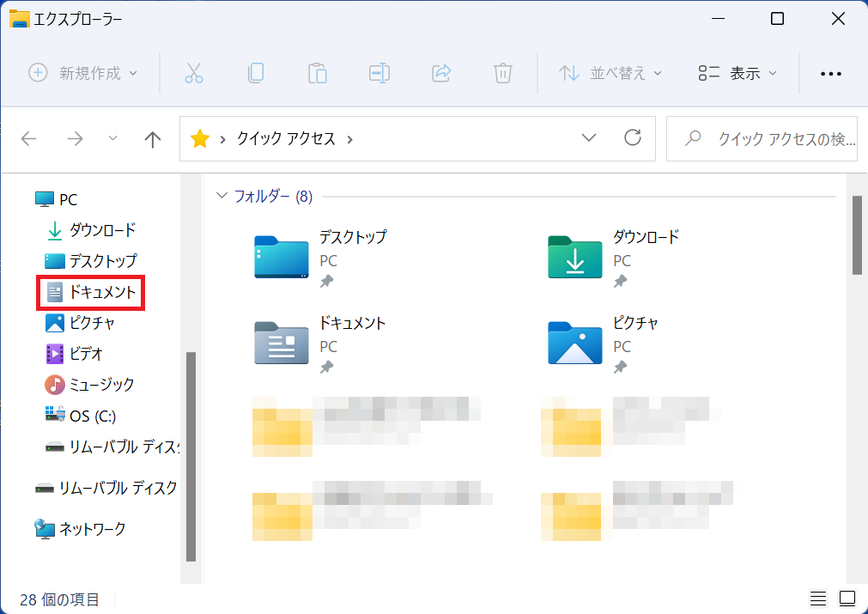Viewport: 868px width, 614px height.
Task: Select ネットワーク in the navigation pane
Action: pyautogui.click(x=80, y=529)
